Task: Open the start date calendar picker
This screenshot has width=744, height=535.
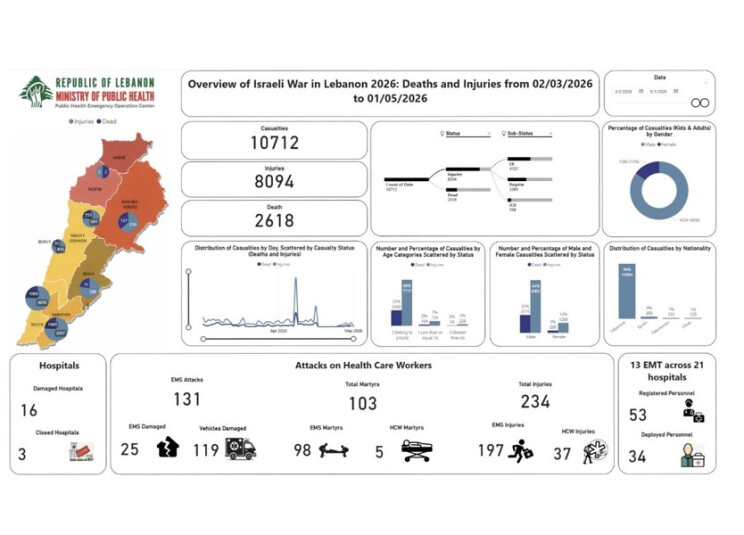Action: click(641, 91)
